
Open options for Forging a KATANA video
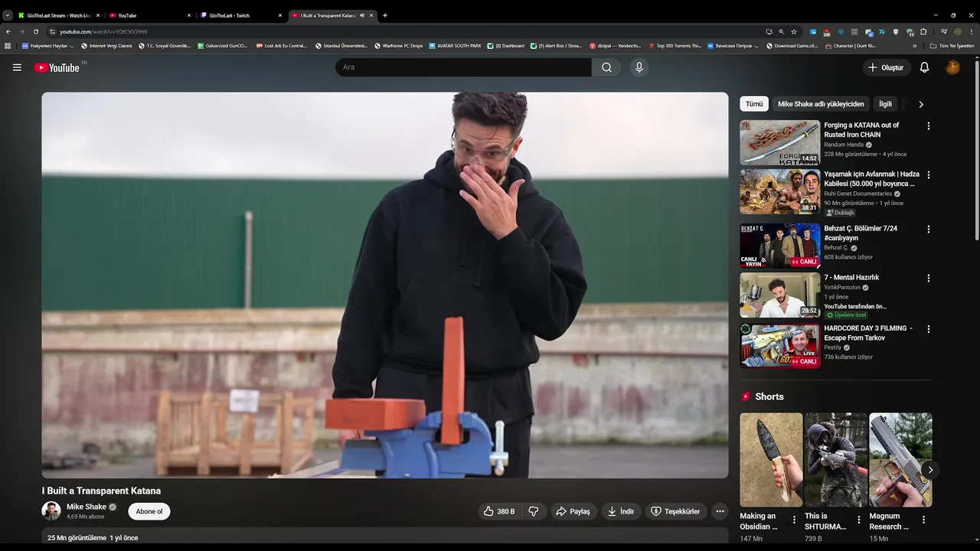[929, 126]
